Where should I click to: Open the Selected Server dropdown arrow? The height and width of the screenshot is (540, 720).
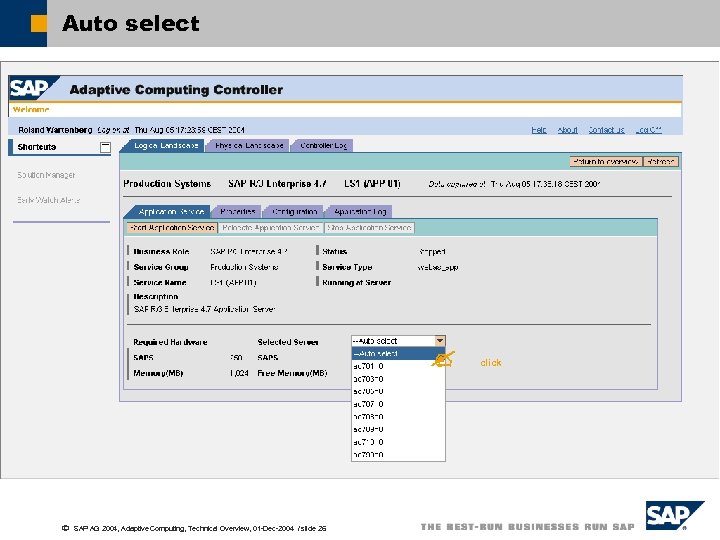pos(439,341)
